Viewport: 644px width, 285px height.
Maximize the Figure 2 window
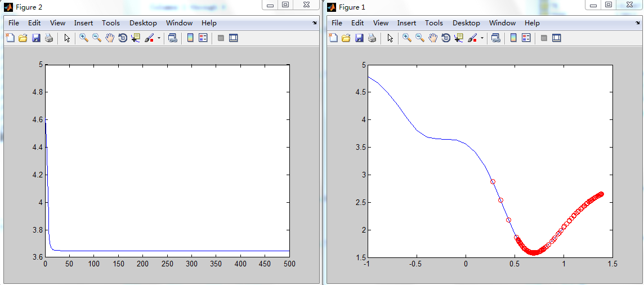click(286, 5)
